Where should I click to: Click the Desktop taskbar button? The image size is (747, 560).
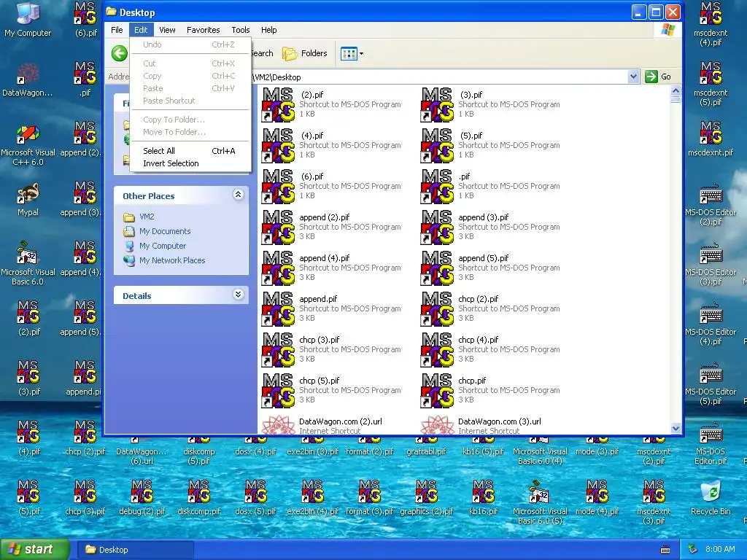(135, 550)
